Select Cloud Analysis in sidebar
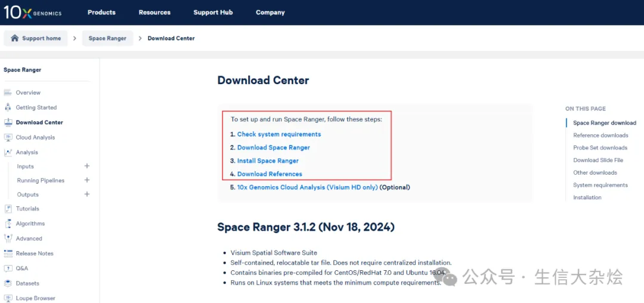 (35, 138)
